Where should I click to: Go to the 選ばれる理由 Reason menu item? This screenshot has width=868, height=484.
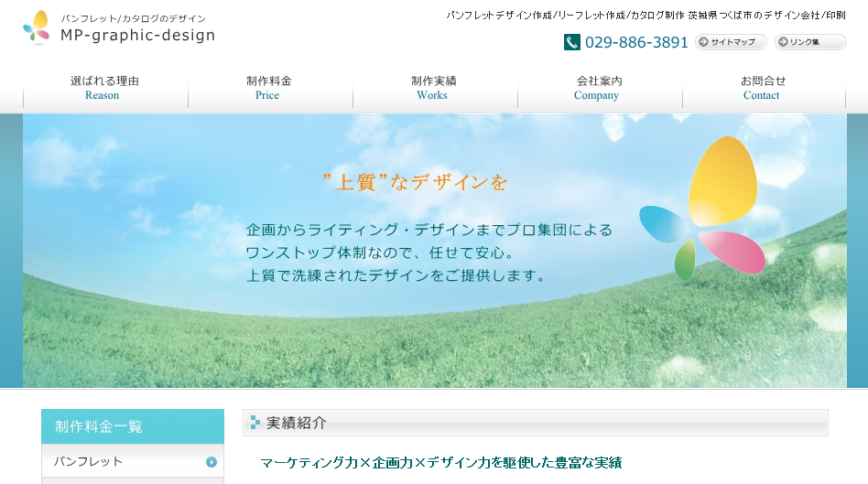(x=104, y=88)
